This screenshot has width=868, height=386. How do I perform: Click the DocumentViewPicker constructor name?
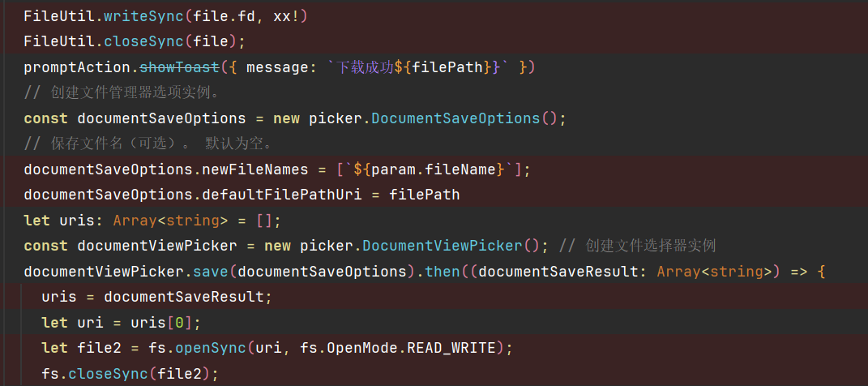[x=442, y=246]
